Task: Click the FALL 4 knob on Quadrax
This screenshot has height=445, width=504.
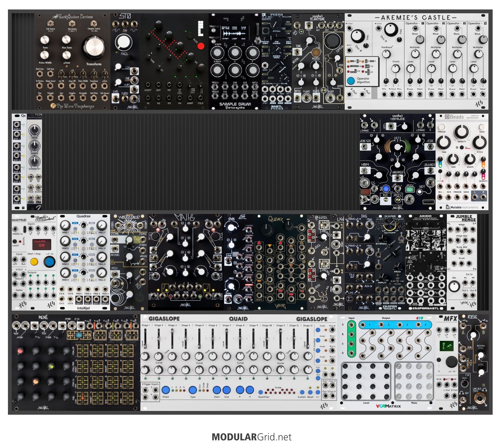Action: (x=102, y=272)
